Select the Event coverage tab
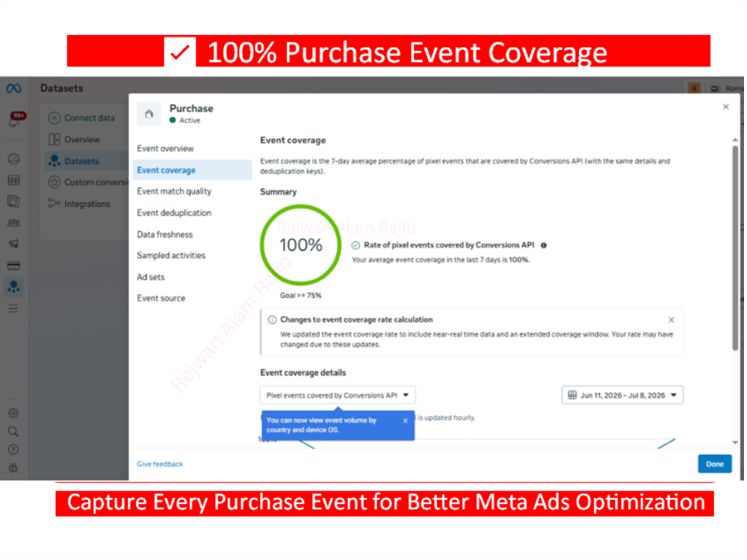The image size is (747, 560). click(x=192, y=170)
